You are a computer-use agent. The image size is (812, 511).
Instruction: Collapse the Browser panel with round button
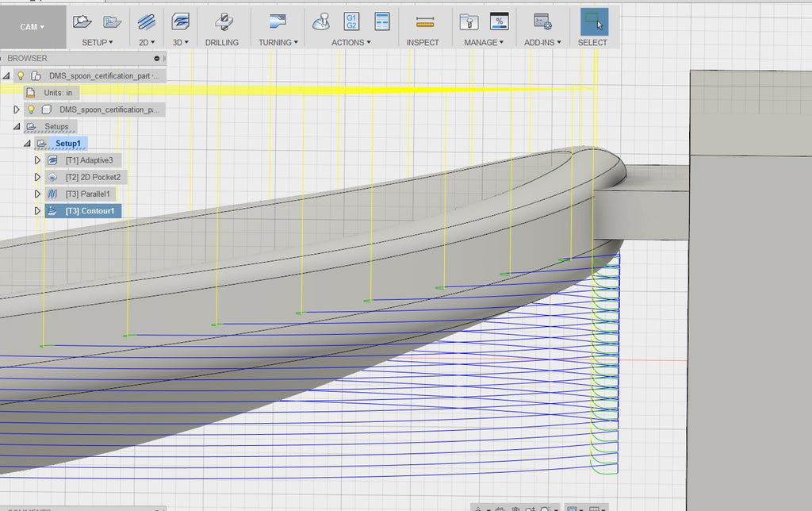[157, 59]
